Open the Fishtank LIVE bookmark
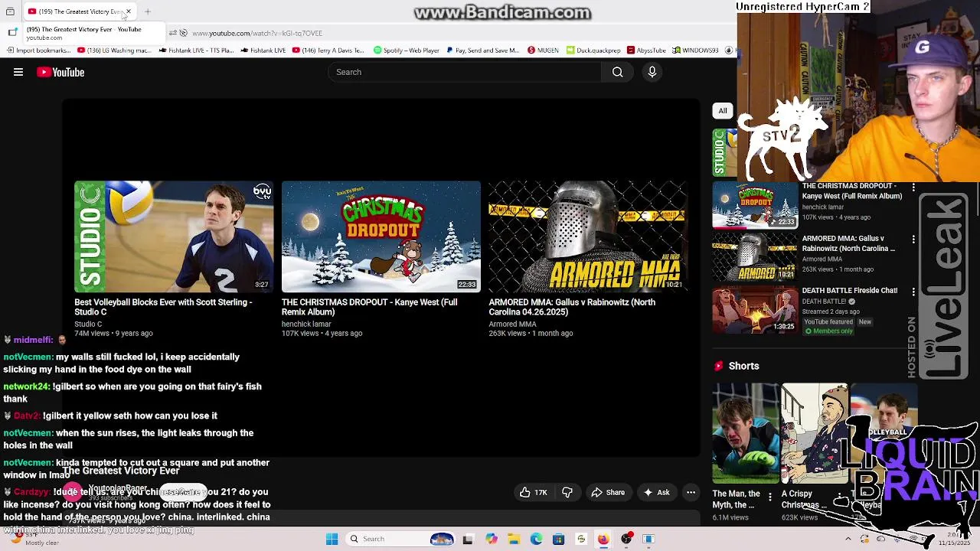Viewport: 980px width, 551px height. click(x=263, y=51)
